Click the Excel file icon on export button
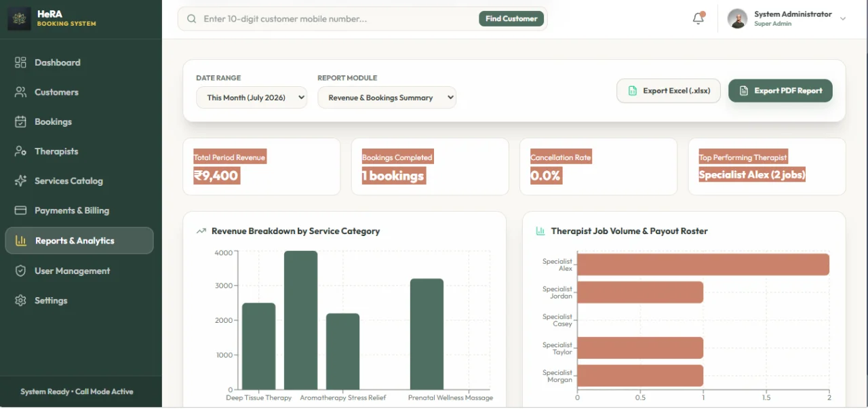 (632, 91)
